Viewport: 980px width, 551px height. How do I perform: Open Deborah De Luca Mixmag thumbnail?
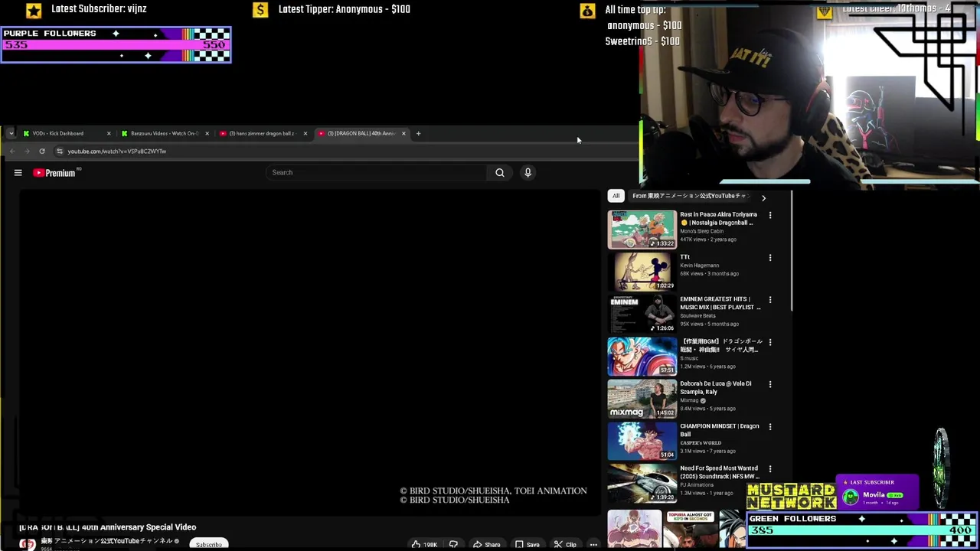point(642,399)
